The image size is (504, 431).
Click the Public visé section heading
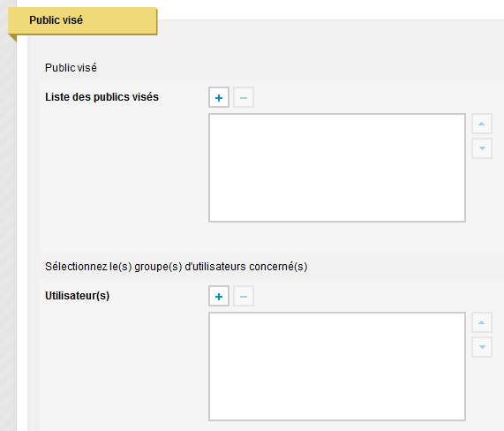tap(71, 68)
